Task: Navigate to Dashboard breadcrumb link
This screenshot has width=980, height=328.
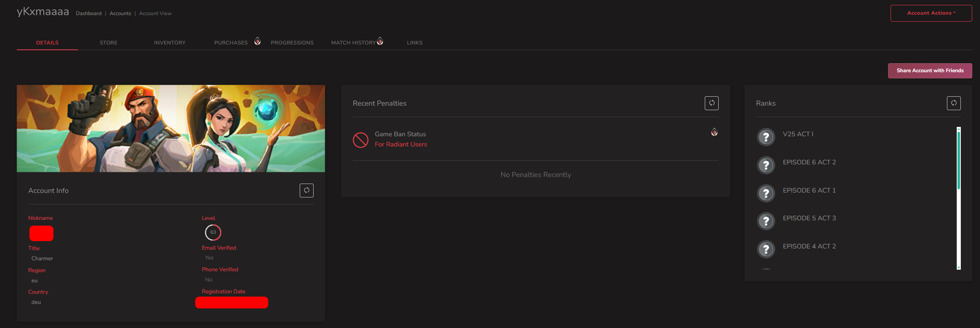Action: coord(89,13)
